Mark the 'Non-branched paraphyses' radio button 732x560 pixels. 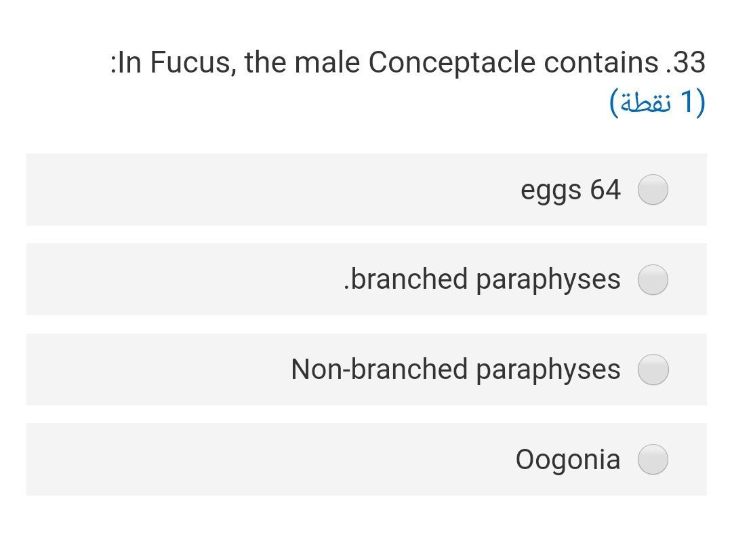coord(653,369)
